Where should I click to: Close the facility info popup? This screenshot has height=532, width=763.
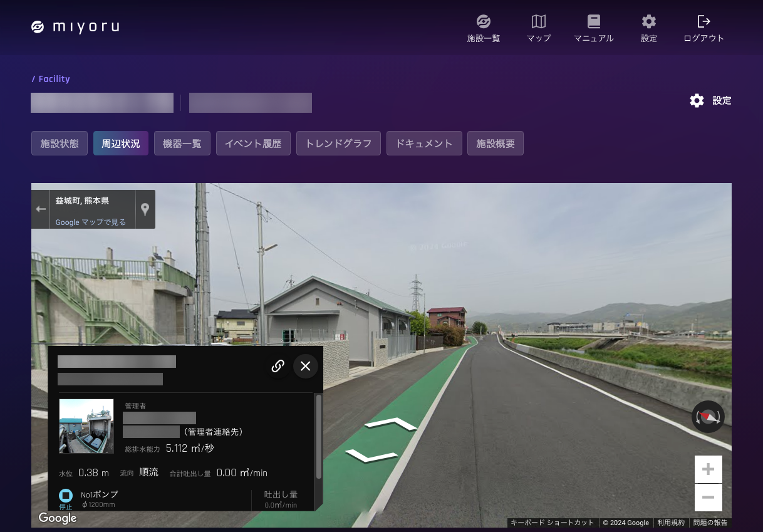(x=306, y=366)
